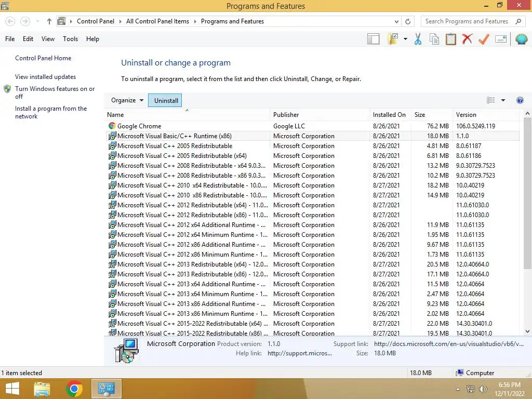Viewport: 532px width, 399px height.
Task: Select Visual C++ 2015-2022 Redistributable (x64)
Action: coord(312,324)
